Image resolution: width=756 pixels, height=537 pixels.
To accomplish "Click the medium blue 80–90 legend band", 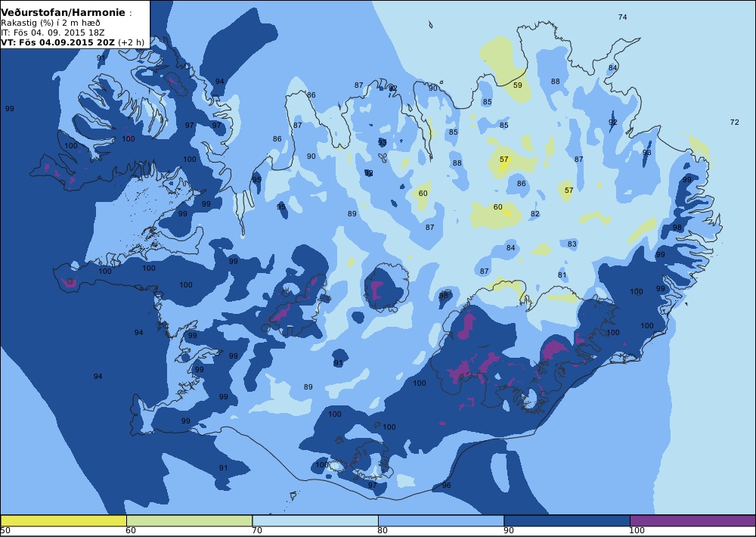I will coord(441,520).
